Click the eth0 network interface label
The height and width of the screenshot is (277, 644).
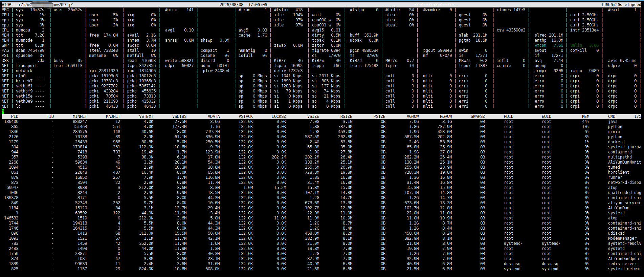click(21, 76)
